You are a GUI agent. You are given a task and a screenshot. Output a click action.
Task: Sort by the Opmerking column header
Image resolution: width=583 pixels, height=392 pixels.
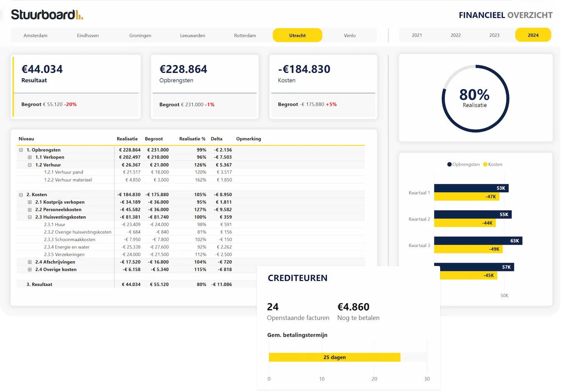point(249,139)
